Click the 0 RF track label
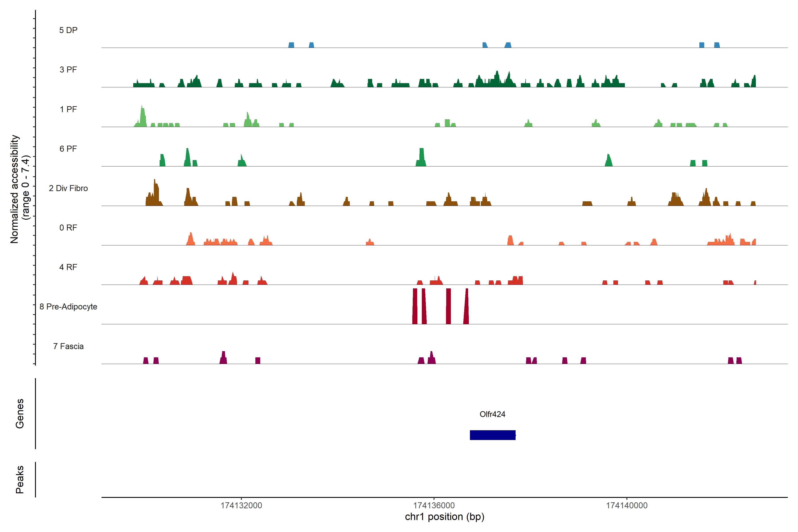This screenshot has width=798, height=532. click(x=68, y=228)
